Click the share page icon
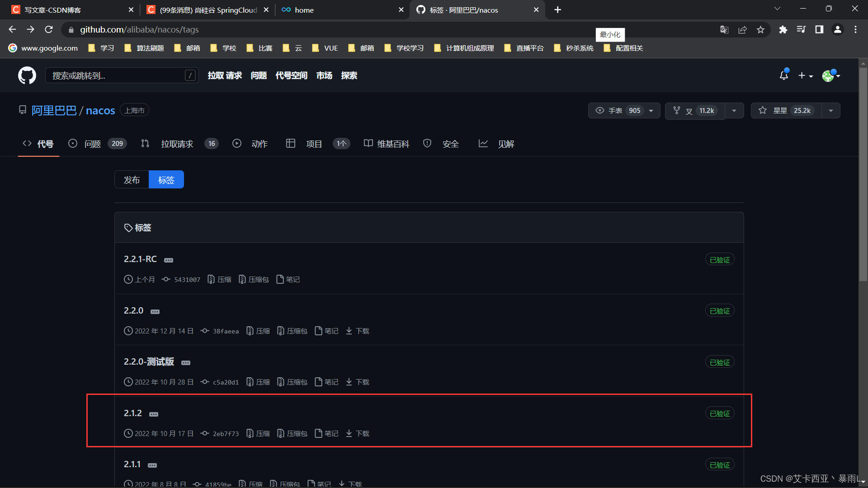 (742, 29)
